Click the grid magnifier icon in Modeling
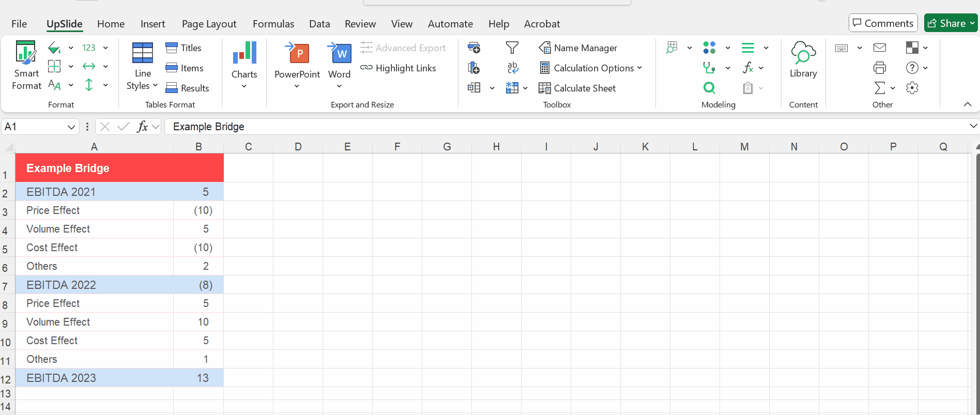 point(672,48)
